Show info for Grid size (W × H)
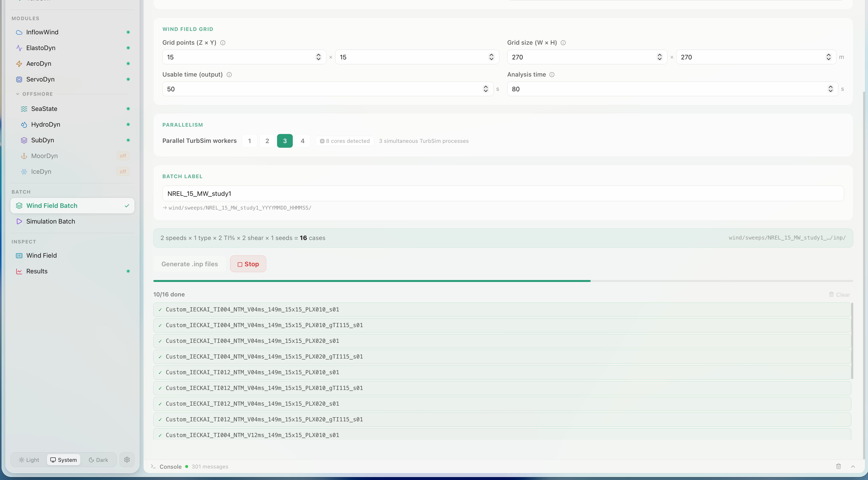This screenshot has width=868, height=480. (563, 43)
